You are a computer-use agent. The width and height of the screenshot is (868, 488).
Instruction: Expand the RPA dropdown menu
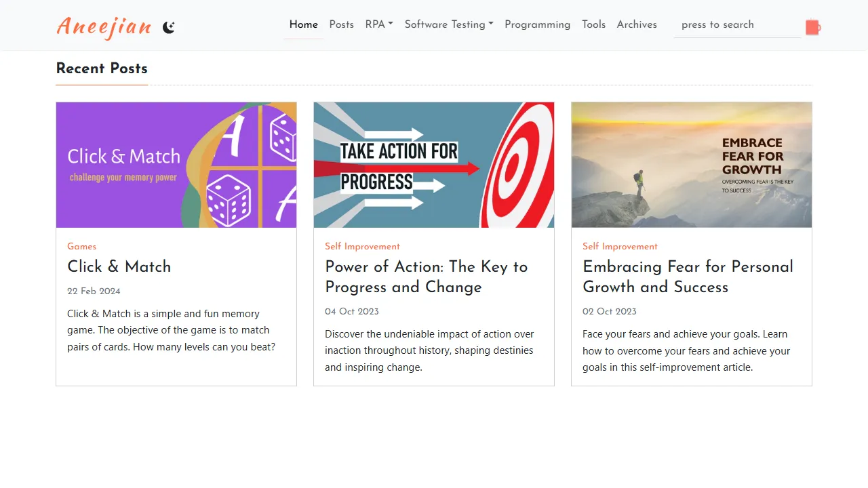pos(379,24)
